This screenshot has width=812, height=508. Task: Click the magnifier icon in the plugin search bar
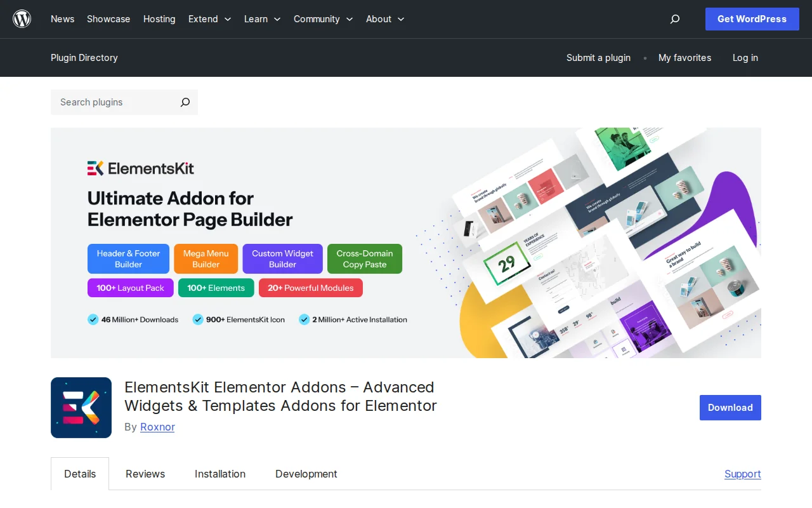pyautogui.click(x=185, y=102)
